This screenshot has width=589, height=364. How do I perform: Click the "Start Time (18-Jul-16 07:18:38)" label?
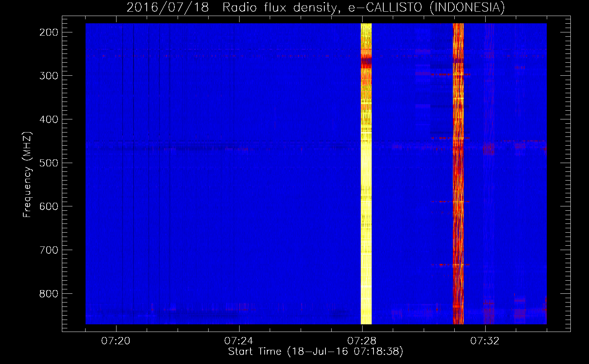(316, 352)
